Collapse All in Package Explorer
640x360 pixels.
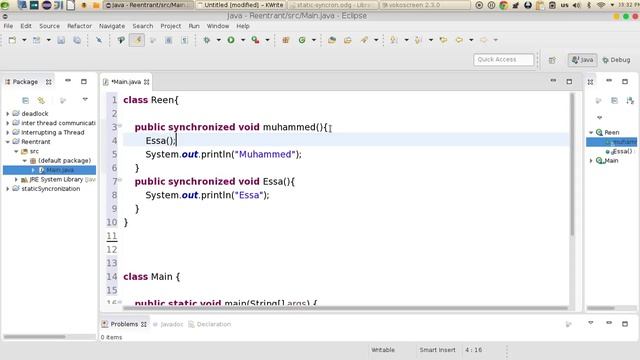pos(25,100)
